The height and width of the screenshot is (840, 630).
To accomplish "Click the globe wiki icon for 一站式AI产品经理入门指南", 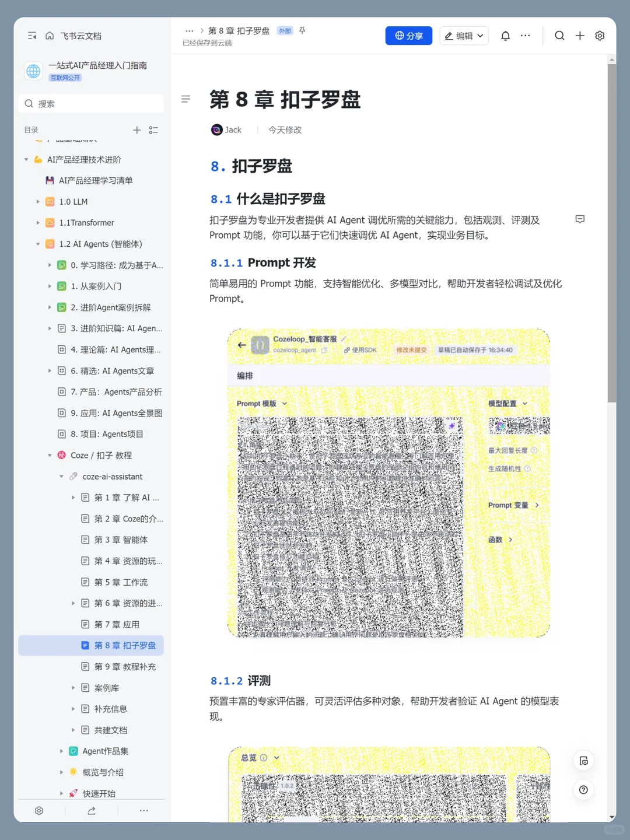I will (x=33, y=71).
